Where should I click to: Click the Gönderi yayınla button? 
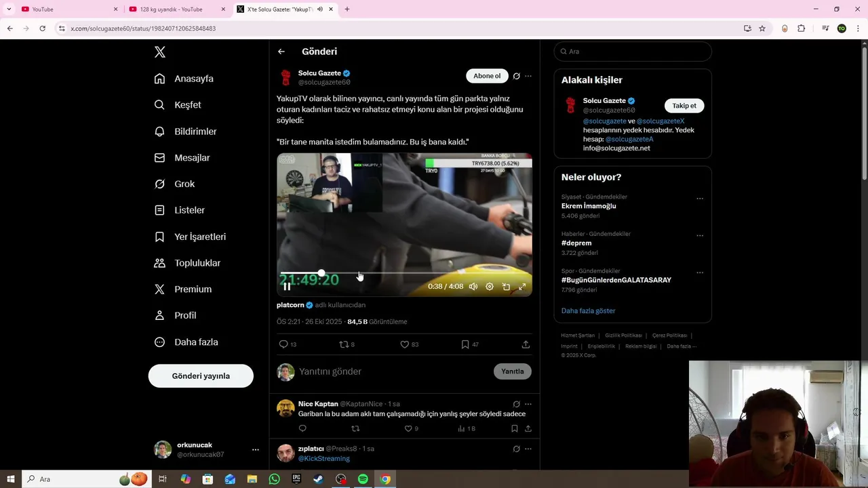tap(201, 376)
